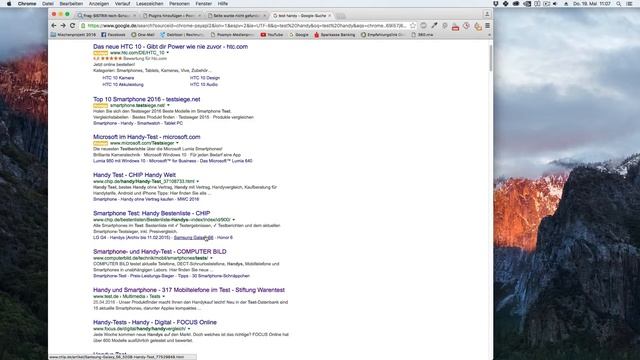Go back with the browser back arrow
Screen dimensions: 640x360
(54, 25)
